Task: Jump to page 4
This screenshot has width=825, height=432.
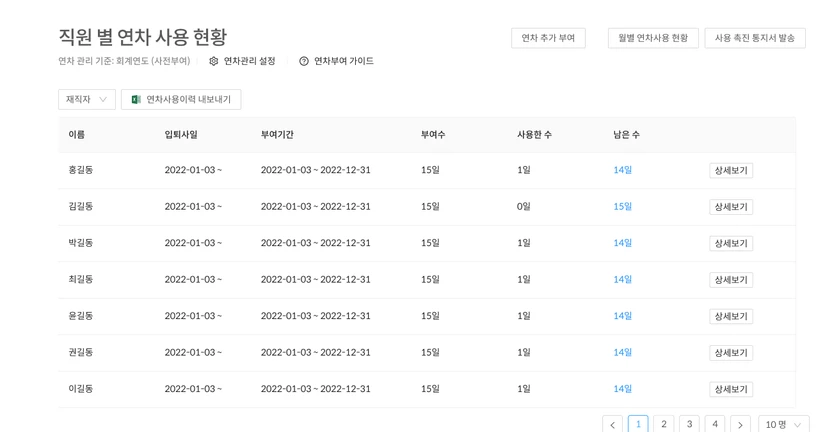Action: coord(715,424)
